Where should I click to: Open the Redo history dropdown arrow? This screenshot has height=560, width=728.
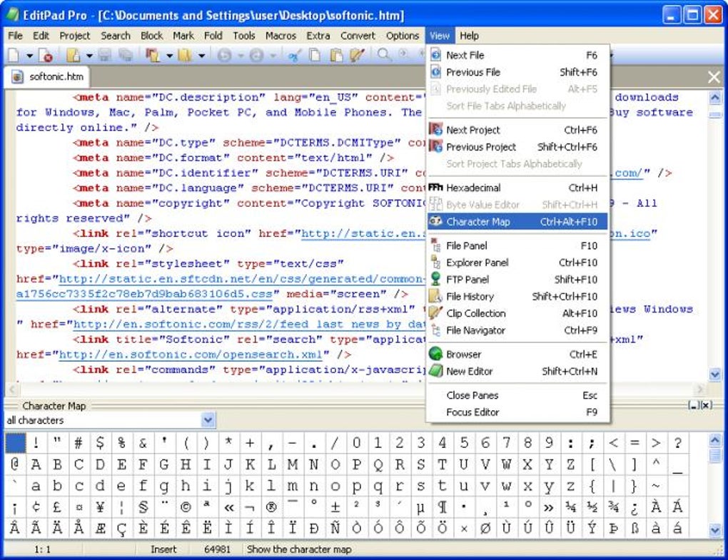(x=273, y=56)
